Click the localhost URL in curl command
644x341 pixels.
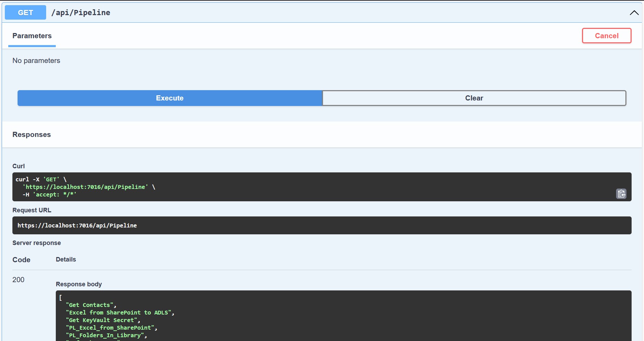85,187
